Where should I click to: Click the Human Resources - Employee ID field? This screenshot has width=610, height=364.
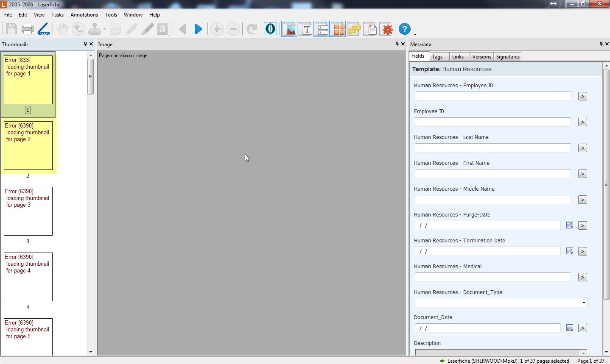coord(492,96)
